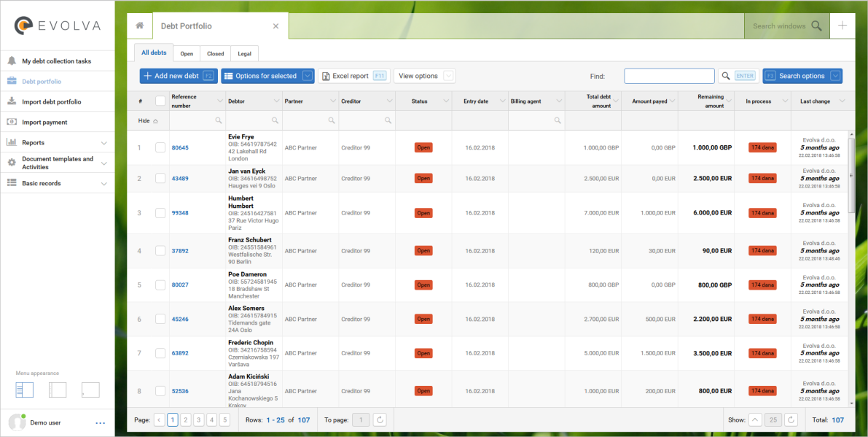Switch to the Legal debts tab
The width and height of the screenshot is (868, 437).
pyautogui.click(x=244, y=54)
